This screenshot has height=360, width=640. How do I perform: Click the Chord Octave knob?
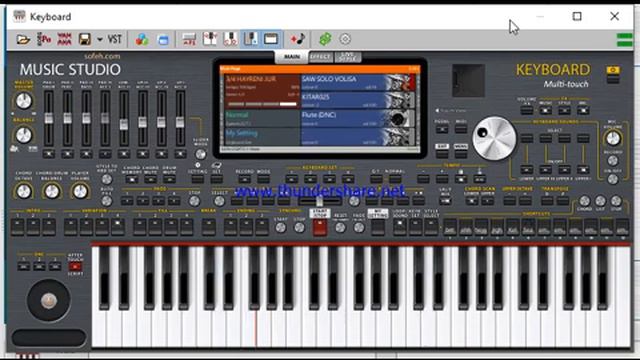coord(24,191)
